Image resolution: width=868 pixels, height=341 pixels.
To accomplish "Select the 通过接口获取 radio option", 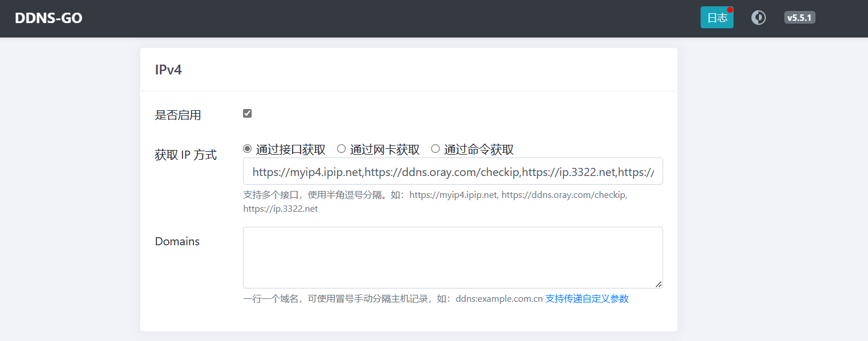I will click(248, 149).
